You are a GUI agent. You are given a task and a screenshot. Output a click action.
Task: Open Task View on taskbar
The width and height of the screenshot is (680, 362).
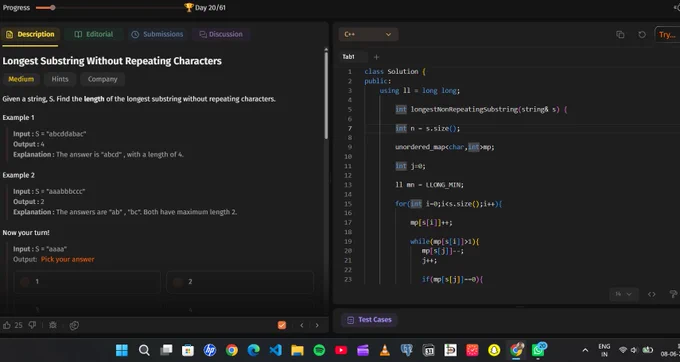point(166,350)
